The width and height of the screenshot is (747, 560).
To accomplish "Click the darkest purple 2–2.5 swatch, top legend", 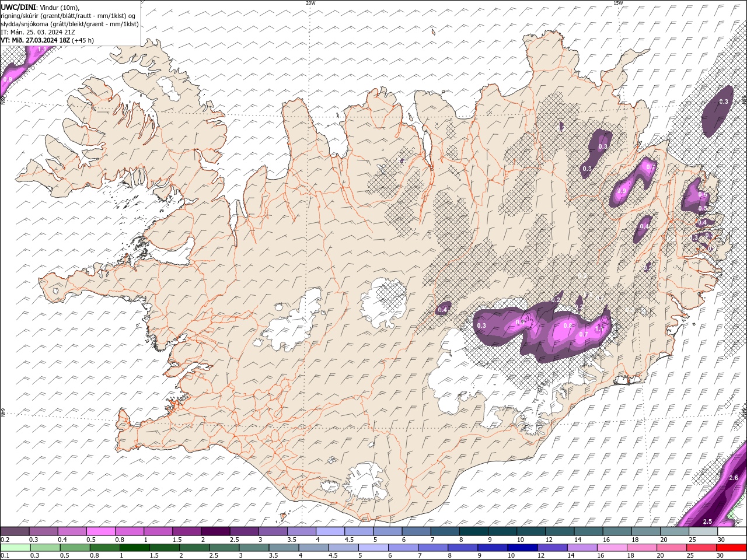I will (x=215, y=531).
